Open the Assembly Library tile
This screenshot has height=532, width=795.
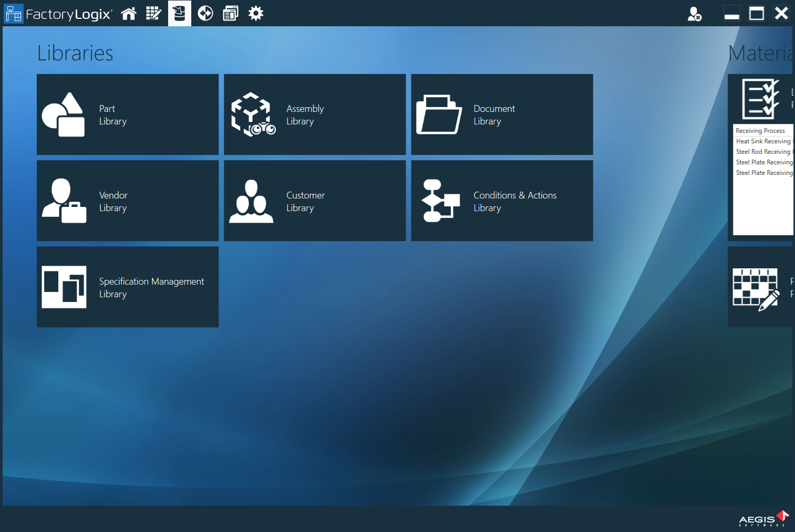point(315,114)
